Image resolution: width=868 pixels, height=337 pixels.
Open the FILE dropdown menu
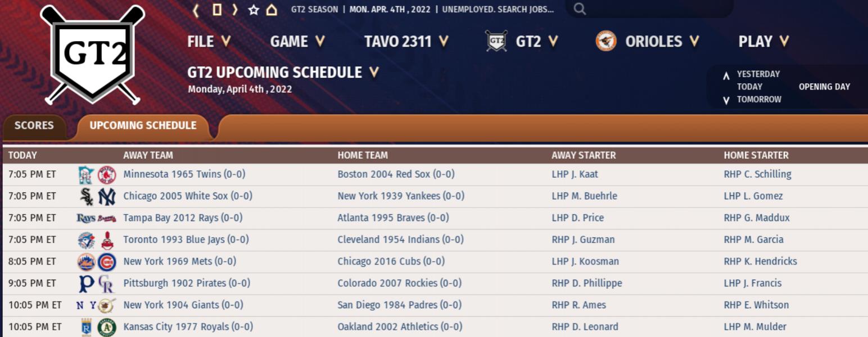click(209, 42)
